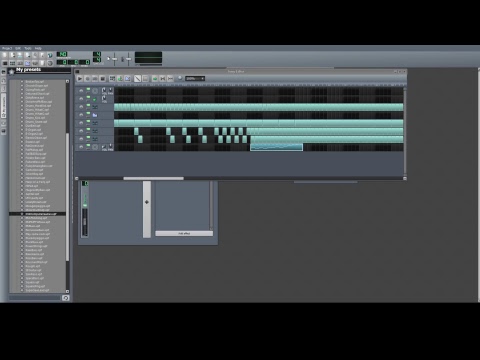Open first track's instrument button
This screenshot has height=360, width=480.
95,91
